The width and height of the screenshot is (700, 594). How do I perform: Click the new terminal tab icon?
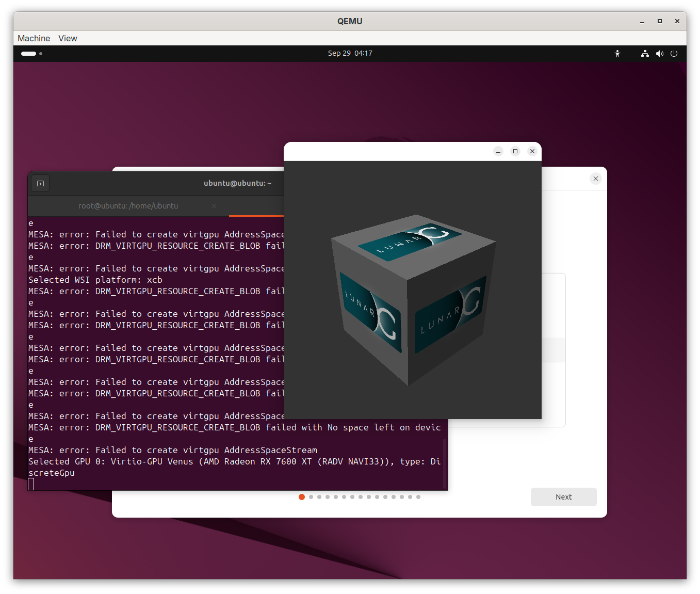click(x=40, y=184)
